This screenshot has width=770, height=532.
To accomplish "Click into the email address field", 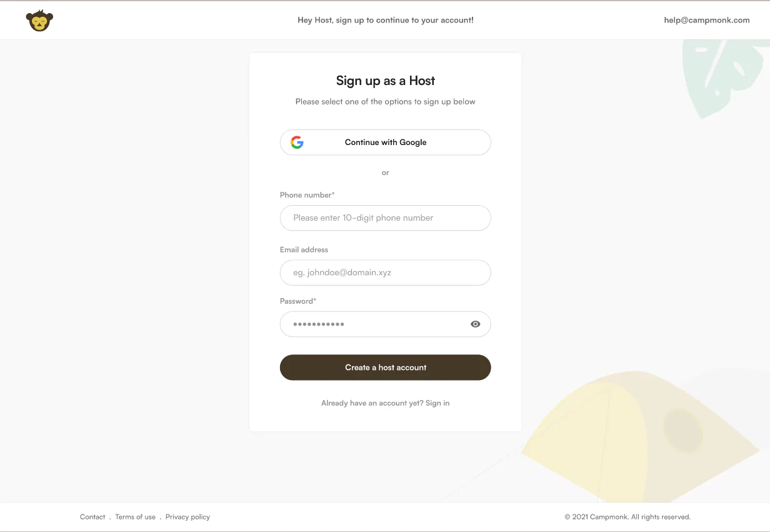I will tap(385, 273).
